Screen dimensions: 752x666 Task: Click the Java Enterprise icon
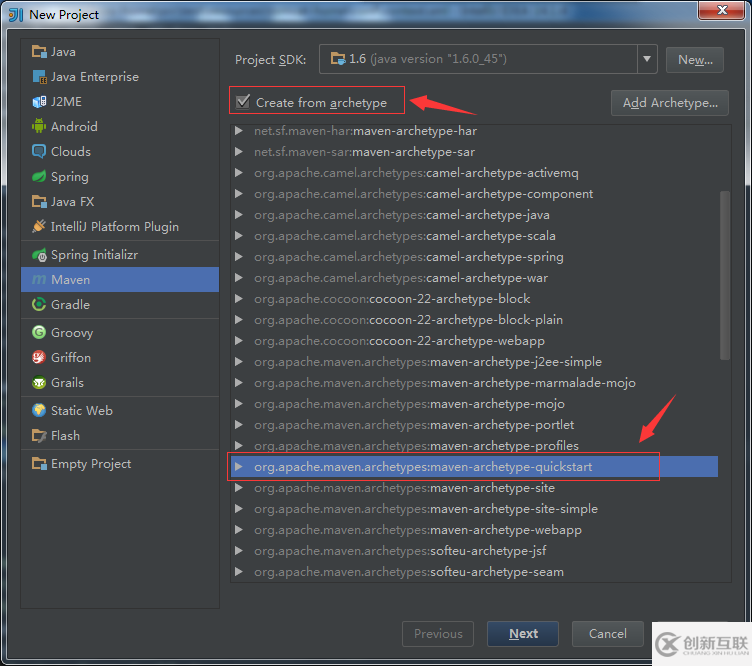tap(38, 77)
